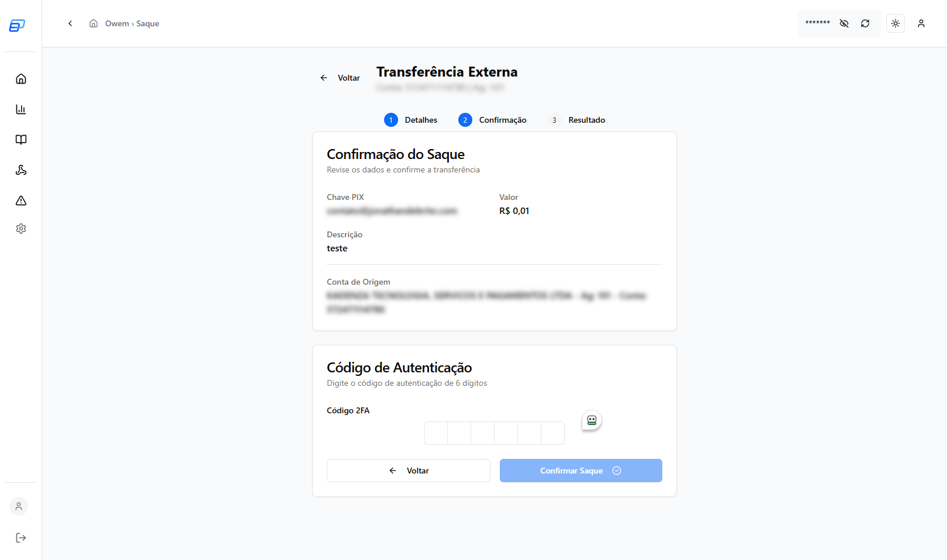Toggle balance visibility with crossed eye icon
The height and width of the screenshot is (560, 947).
[844, 23]
